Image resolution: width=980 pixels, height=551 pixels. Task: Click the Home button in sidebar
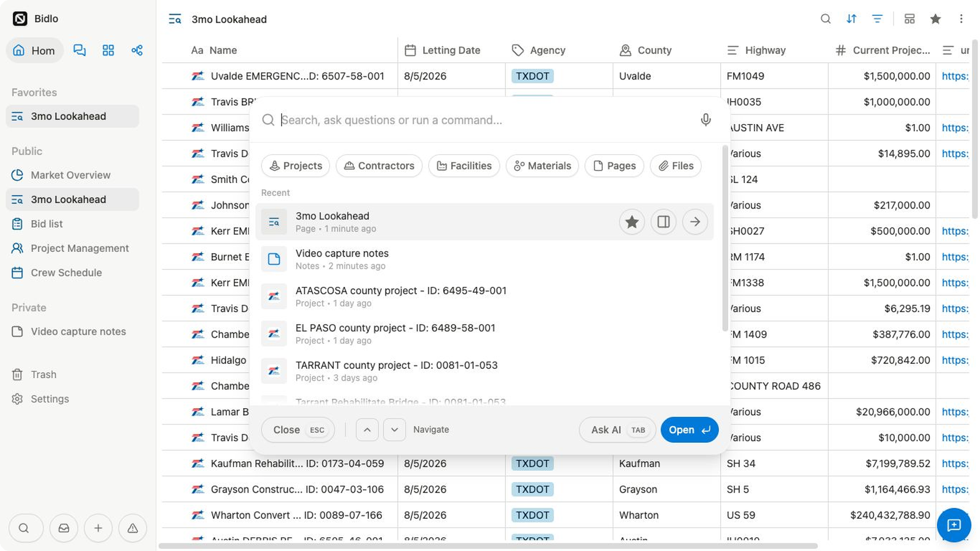34,50
